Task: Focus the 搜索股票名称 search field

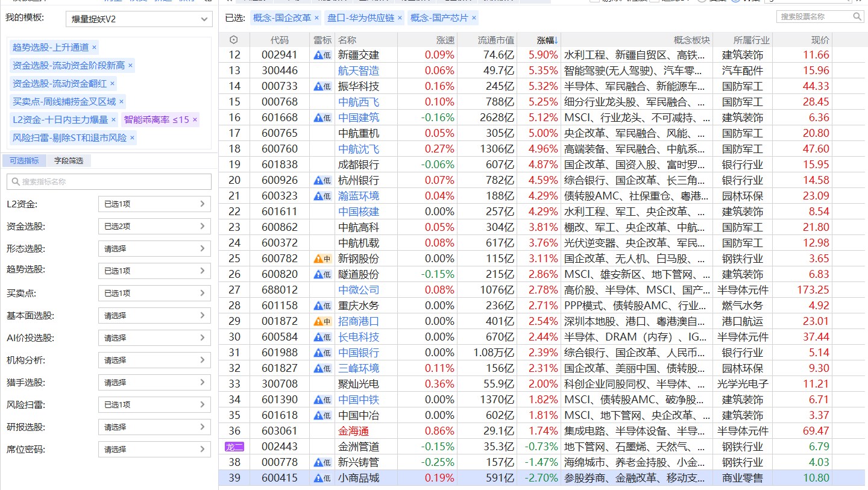Action: tap(820, 16)
